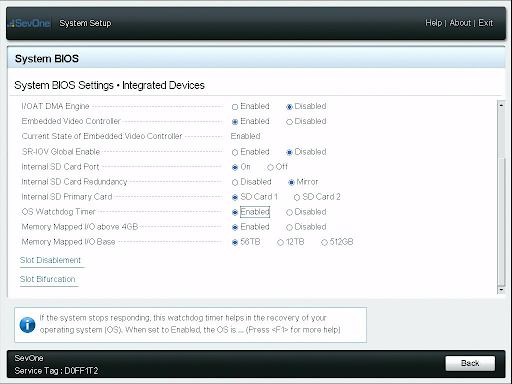Disable Memory Mapped I/O above 4GB
Image resolution: width=512 pixels, height=384 pixels.
(x=289, y=227)
